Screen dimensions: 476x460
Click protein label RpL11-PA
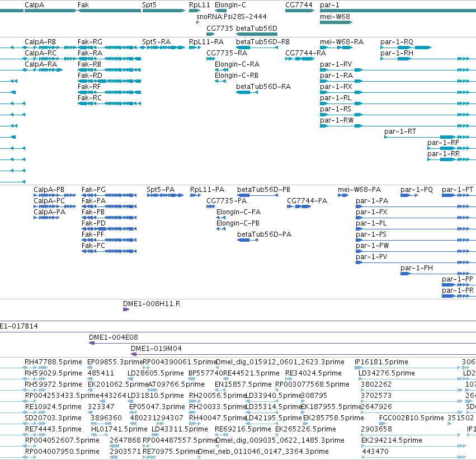click(x=207, y=190)
